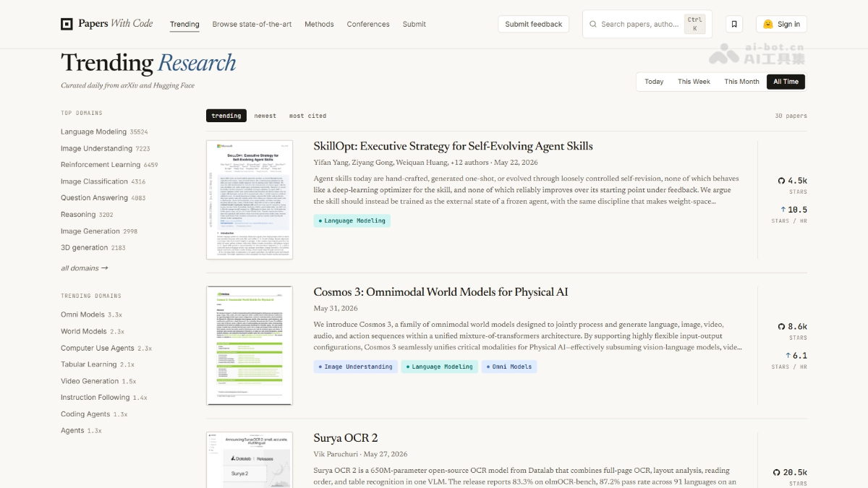Viewport: 868px width, 488px height.
Task: Click the bookmark icon in header
Action: click(734, 24)
